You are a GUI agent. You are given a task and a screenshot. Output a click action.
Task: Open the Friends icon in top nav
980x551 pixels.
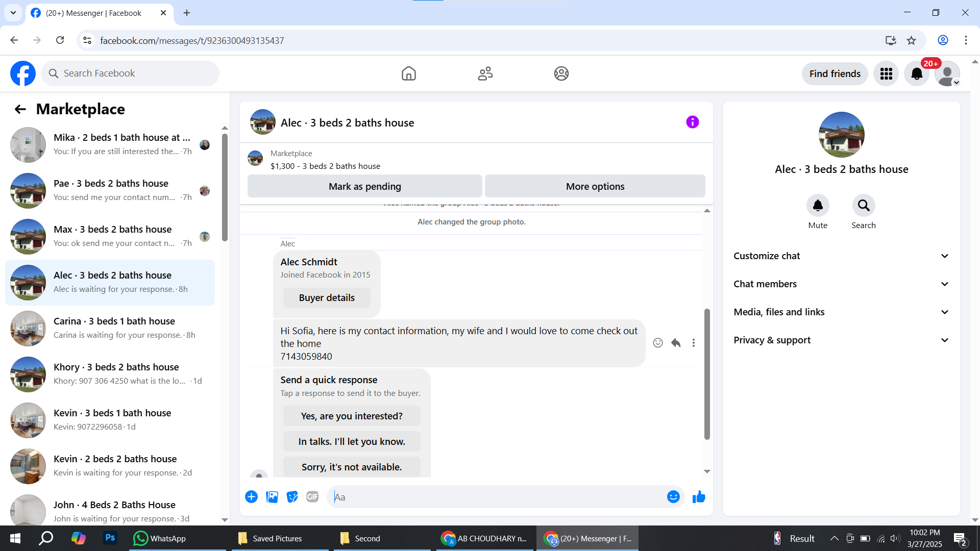(x=485, y=73)
